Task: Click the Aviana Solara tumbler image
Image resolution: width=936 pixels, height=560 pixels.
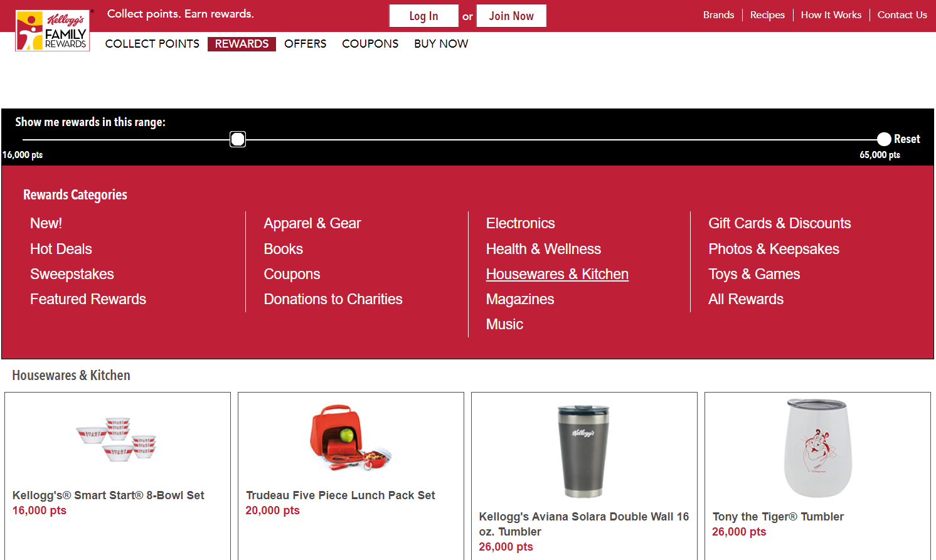Action: [583, 452]
